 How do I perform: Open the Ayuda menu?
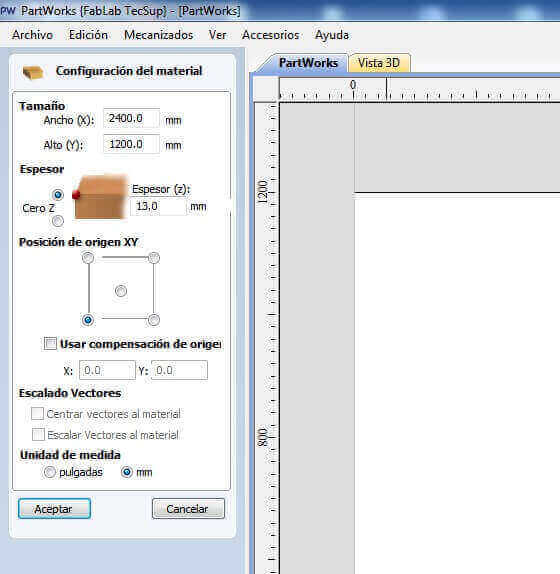coord(332,35)
